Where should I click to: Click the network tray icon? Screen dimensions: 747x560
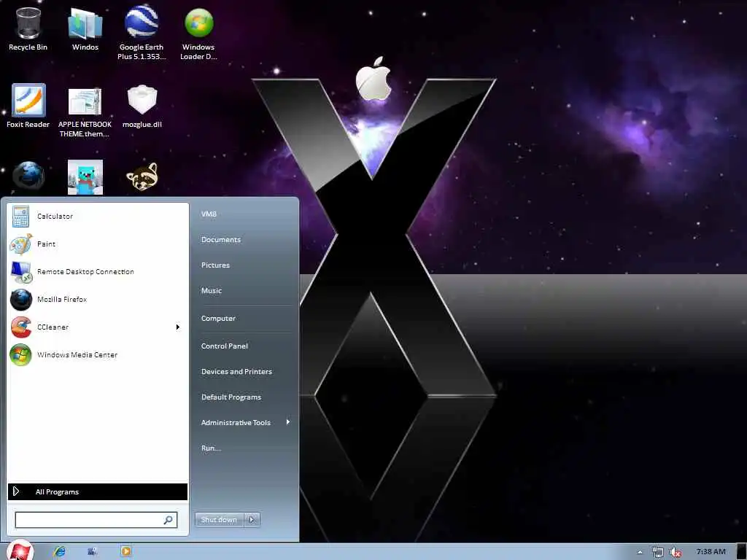pos(657,553)
